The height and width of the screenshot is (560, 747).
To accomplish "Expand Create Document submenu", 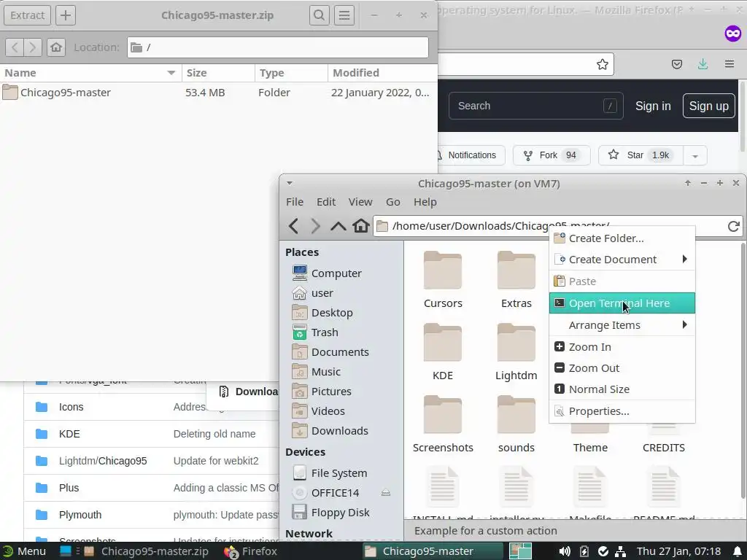I will point(622,260).
